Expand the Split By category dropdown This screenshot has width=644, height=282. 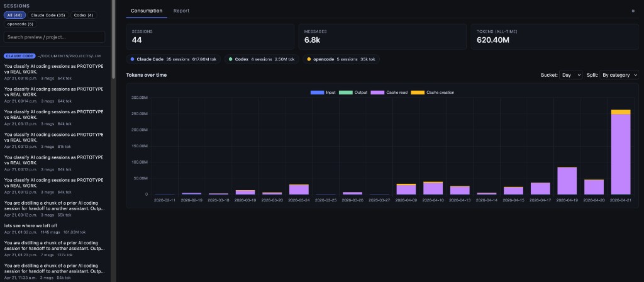point(619,75)
